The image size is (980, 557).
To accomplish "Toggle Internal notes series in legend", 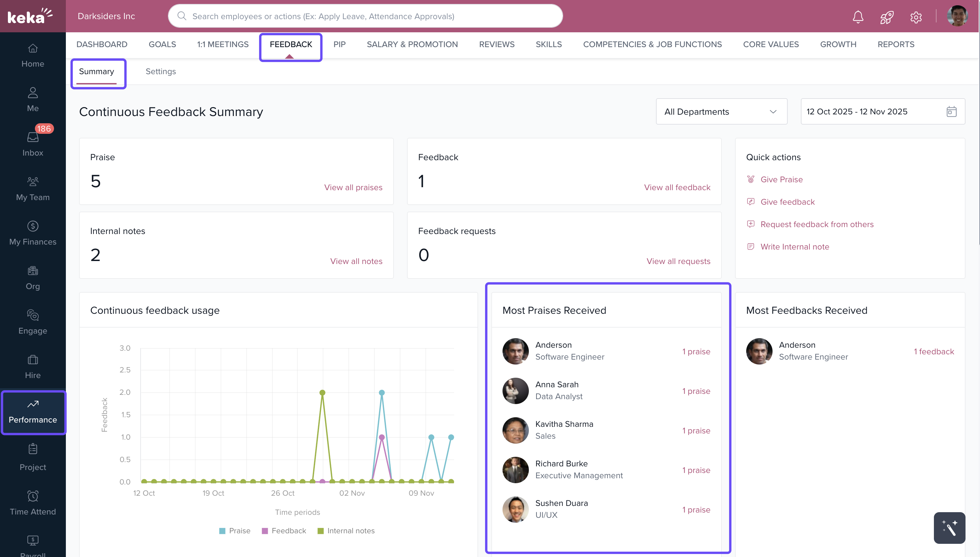I will [346, 531].
